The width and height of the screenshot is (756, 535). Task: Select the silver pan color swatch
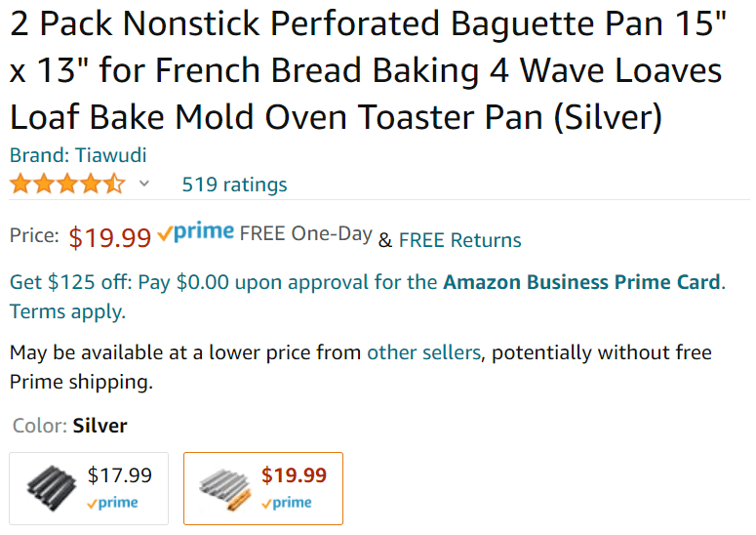(263, 488)
